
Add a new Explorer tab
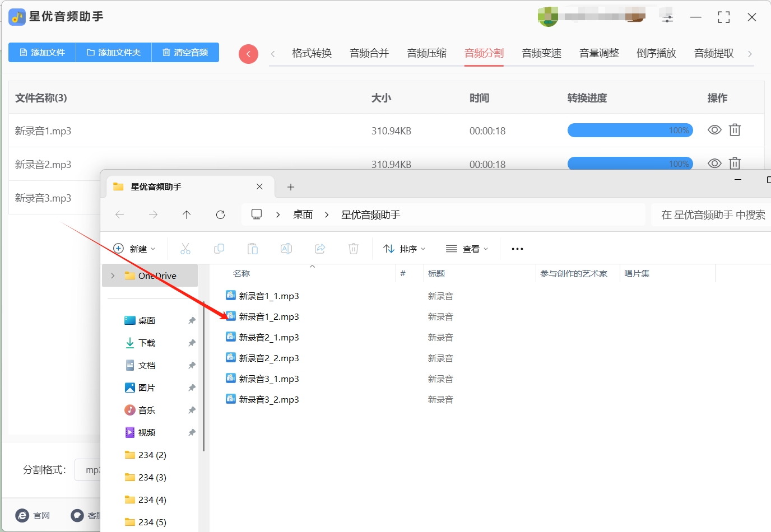(x=290, y=187)
